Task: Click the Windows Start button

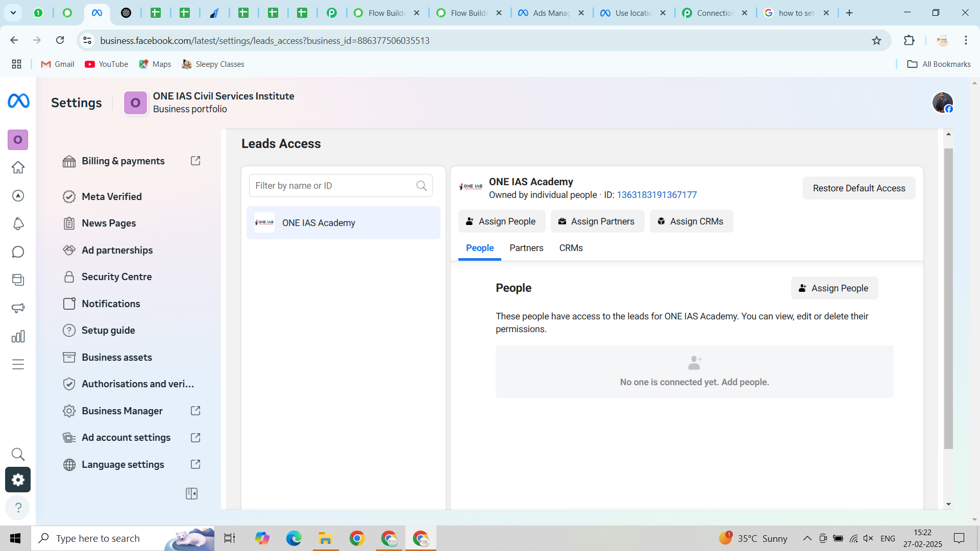Action: pyautogui.click(x=15, y=538)
